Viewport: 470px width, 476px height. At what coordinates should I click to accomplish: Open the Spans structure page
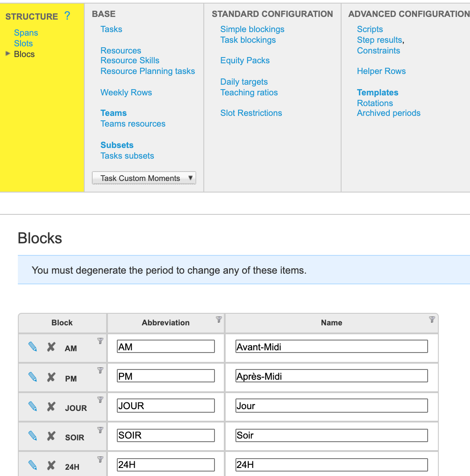(26, 33)
